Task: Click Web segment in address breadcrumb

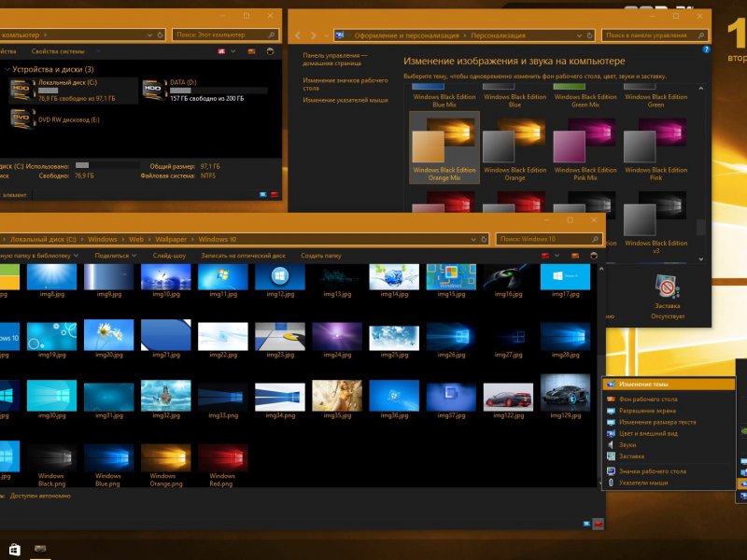Action: [x=136, y=239]
